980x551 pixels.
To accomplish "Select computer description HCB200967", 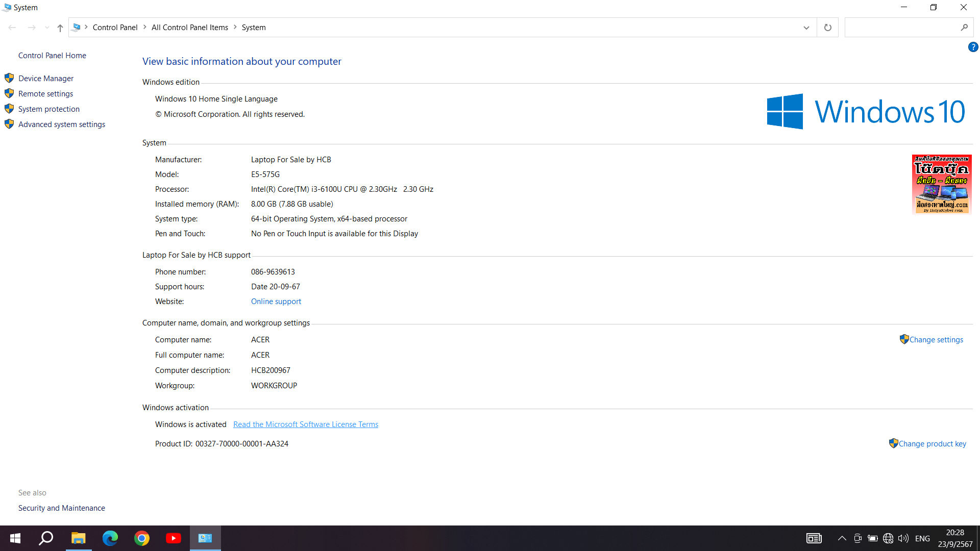I will [271, 370].
